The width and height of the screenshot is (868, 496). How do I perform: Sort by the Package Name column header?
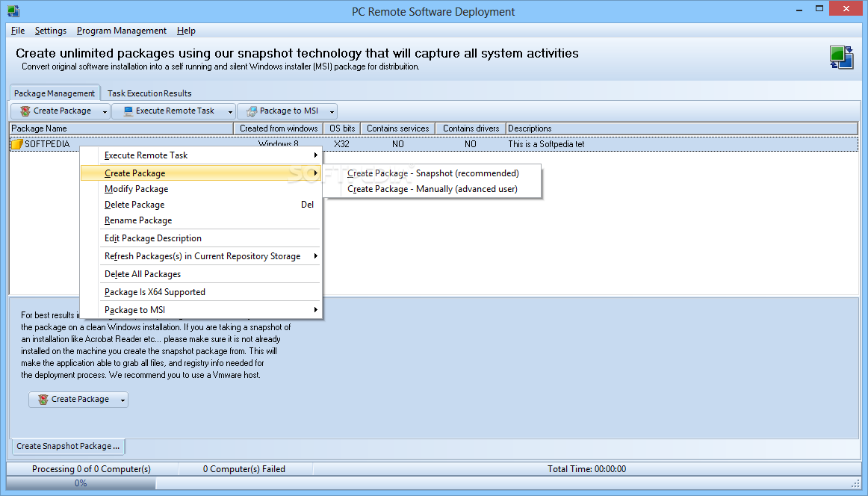(122, 128)
